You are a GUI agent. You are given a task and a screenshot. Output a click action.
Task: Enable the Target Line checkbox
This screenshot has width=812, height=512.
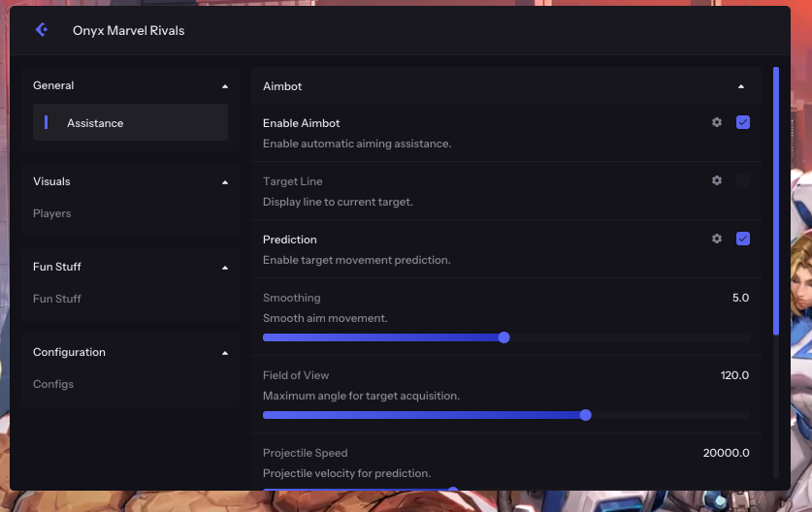742,180
